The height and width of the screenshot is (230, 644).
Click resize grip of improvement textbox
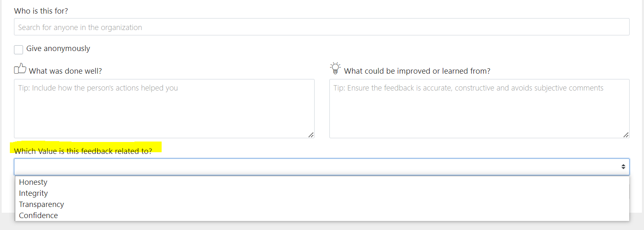coord(626,135)
